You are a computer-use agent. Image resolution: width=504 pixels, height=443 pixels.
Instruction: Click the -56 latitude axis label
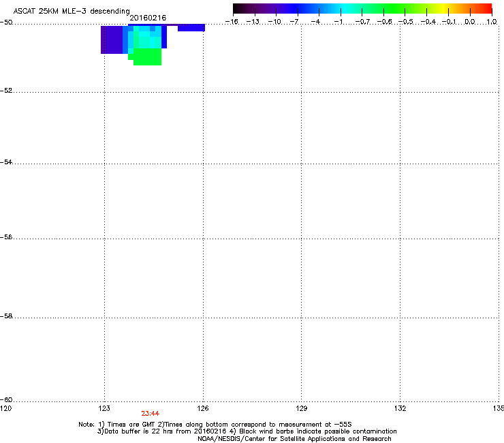(x=6, y=237)
